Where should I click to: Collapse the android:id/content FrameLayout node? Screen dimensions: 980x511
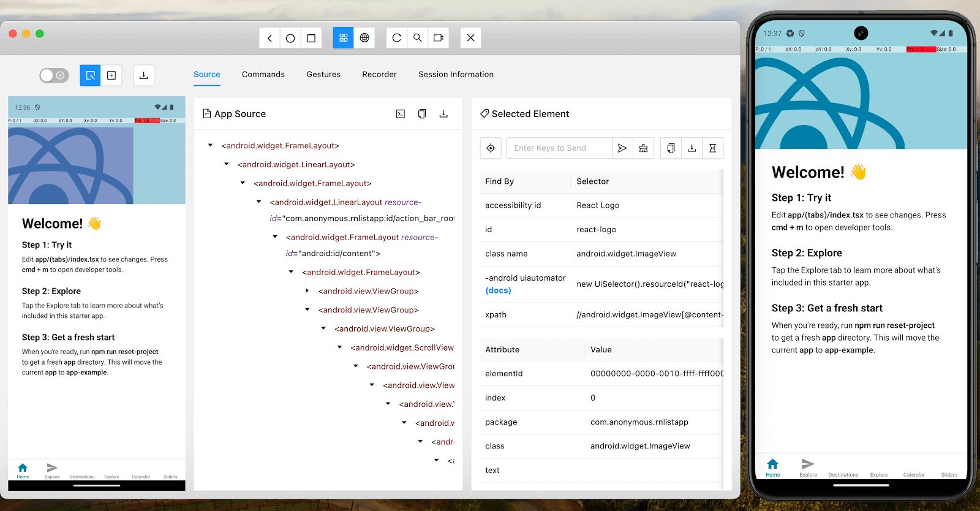275,237
